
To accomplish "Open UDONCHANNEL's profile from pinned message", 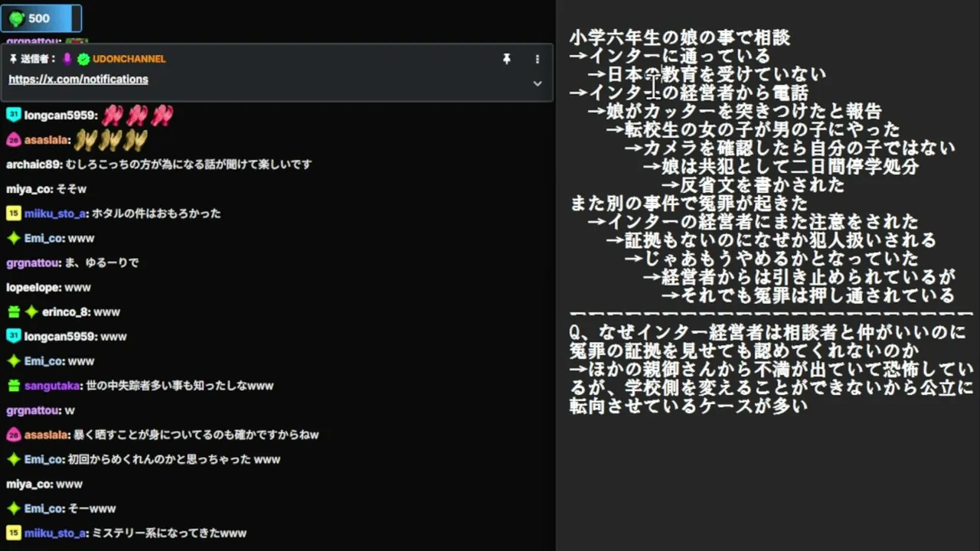I will tap(129, 59).
